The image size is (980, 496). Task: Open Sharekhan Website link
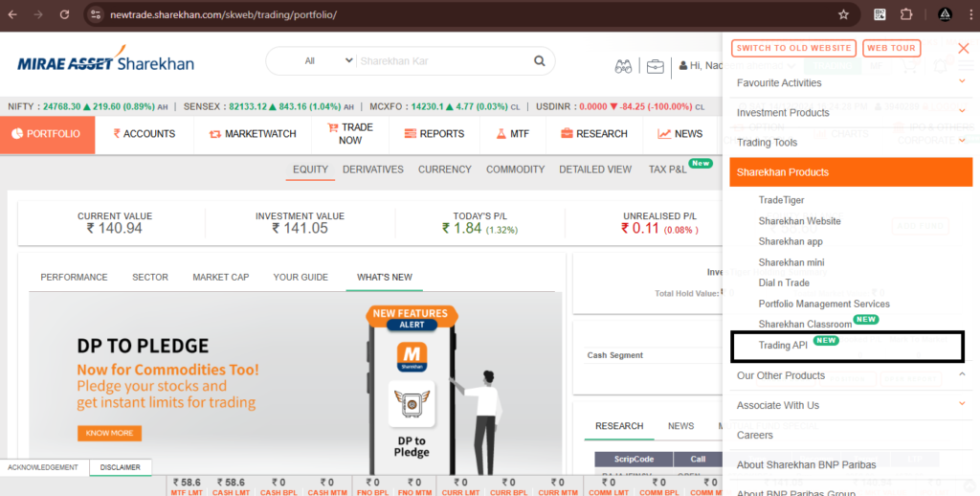(x=799, y=221)
